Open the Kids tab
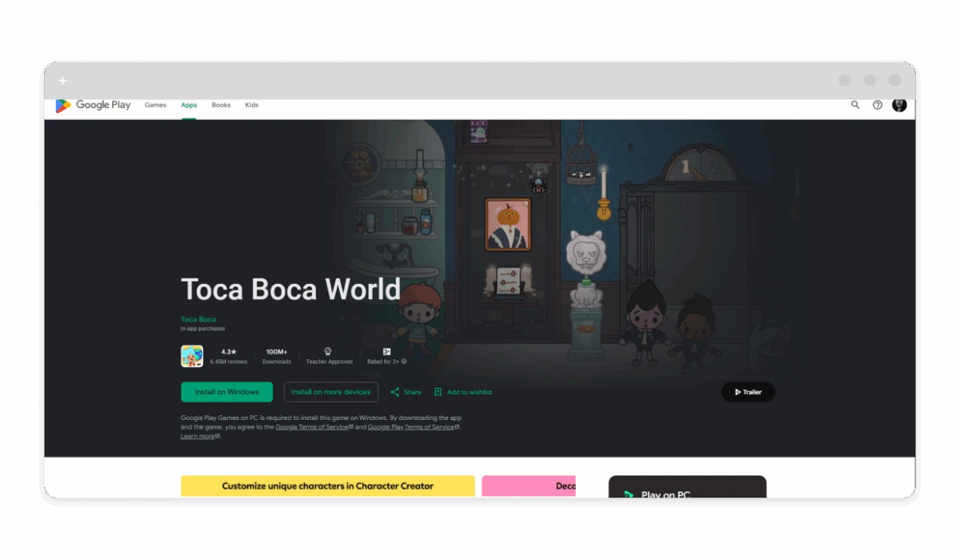 click(x=251, y=105)
